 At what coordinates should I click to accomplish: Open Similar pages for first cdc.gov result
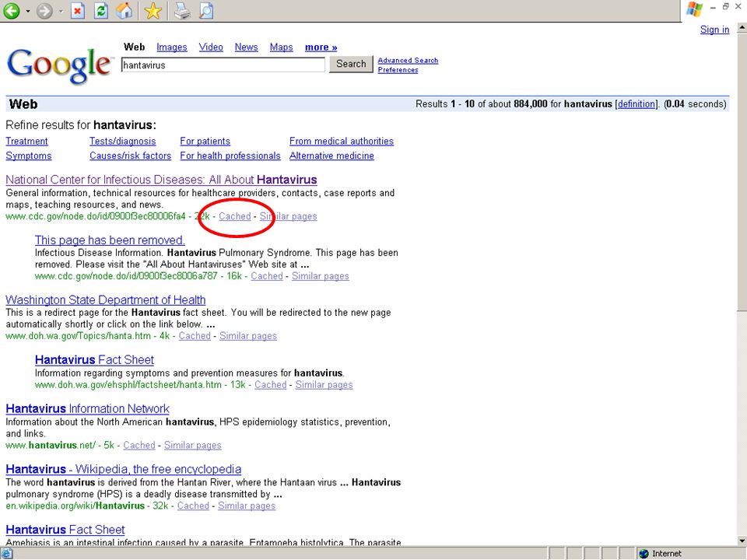coord(288,216)
